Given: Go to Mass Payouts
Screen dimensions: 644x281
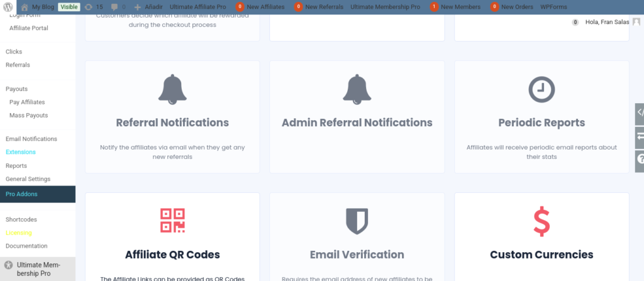Looking at the screenshot, I should click(29, 116).
